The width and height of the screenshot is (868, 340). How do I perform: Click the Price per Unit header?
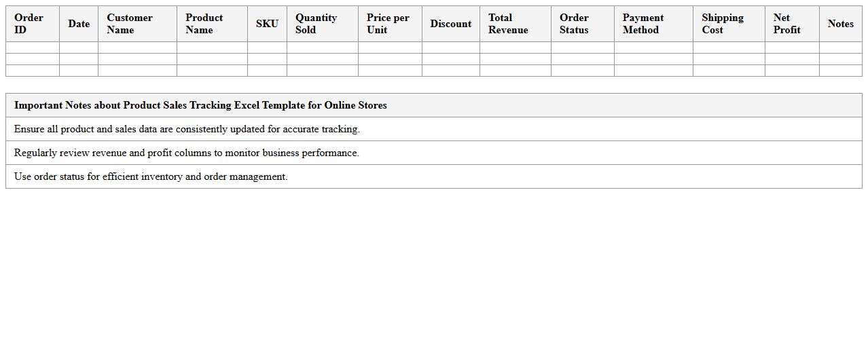tap(389, 24)
